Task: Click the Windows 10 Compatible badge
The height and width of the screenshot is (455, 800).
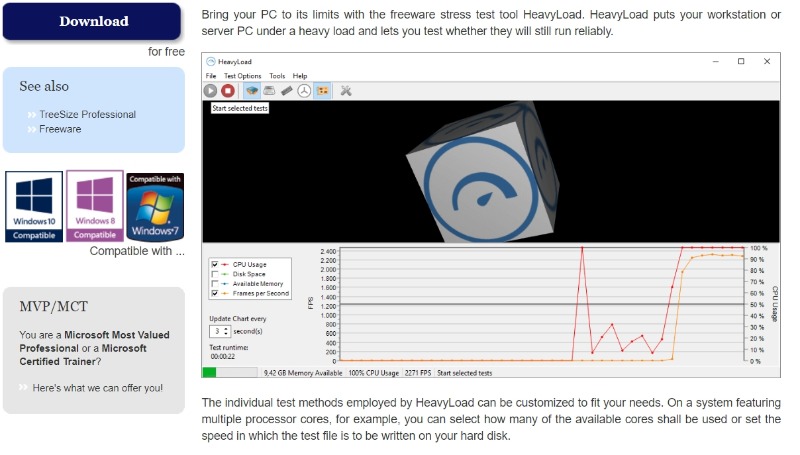Action: [x=34, y=206]
